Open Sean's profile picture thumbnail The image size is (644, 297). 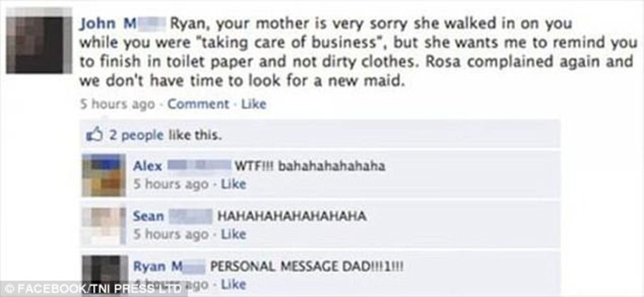104,225
